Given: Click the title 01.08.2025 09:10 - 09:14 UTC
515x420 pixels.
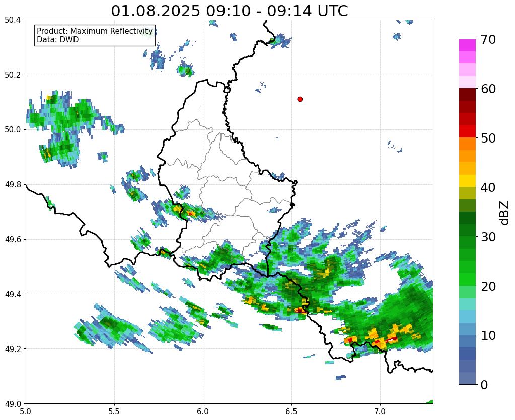Looking at the screenshot, I should tap(229, 11).
